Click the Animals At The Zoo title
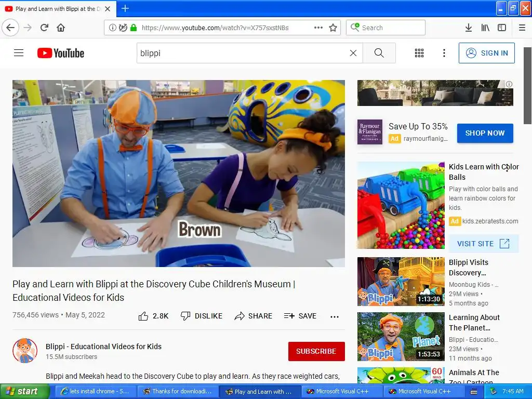This screenshot has height=399, width=532. click(474, 377)
